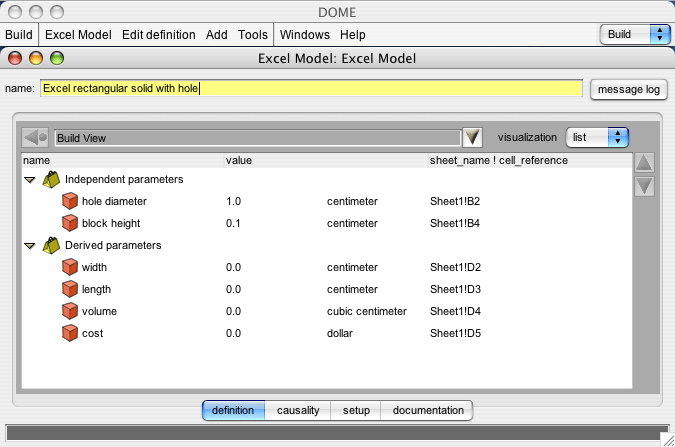The width and height of the screenshot is (675, 447).
Task: Click the cell reference Sheet1!D4
Action: (455, 311)
